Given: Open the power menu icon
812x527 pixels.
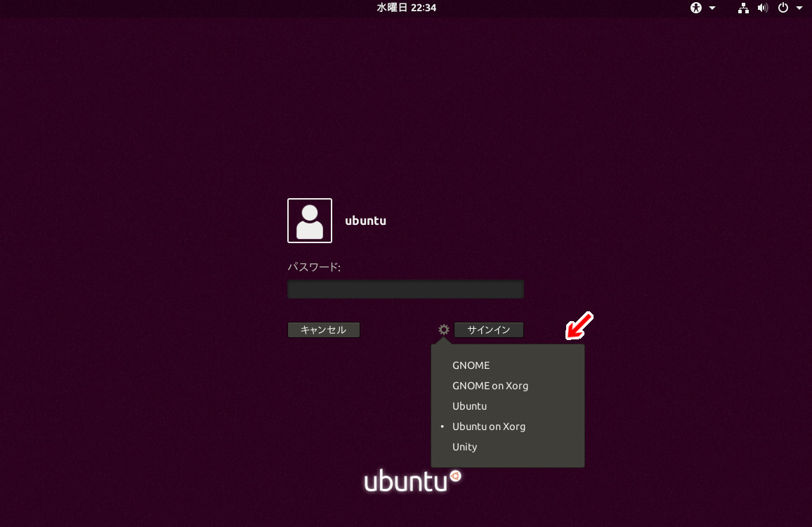Looking at the screenshot, I should point(782,8).
